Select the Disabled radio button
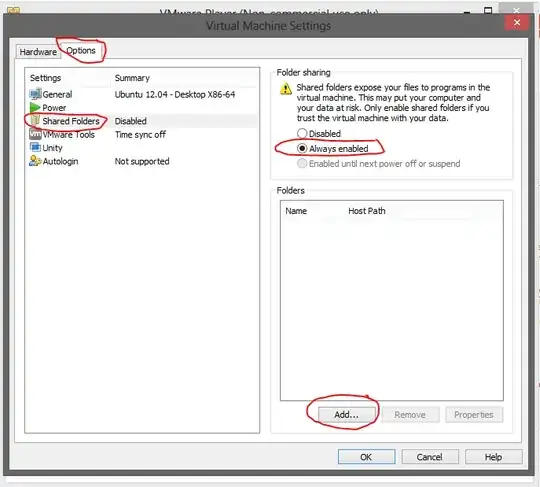Screen dimensions: 540x487 click(302, 133)
